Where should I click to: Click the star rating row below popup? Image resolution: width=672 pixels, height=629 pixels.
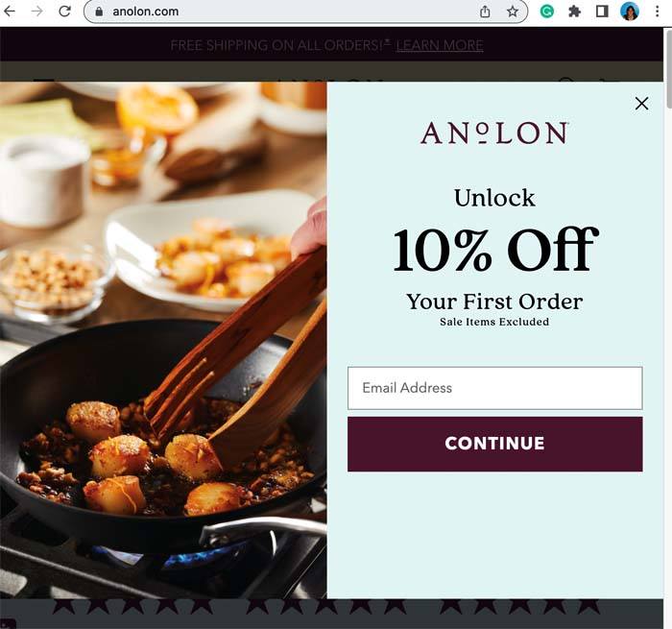[x=325, y=606]
